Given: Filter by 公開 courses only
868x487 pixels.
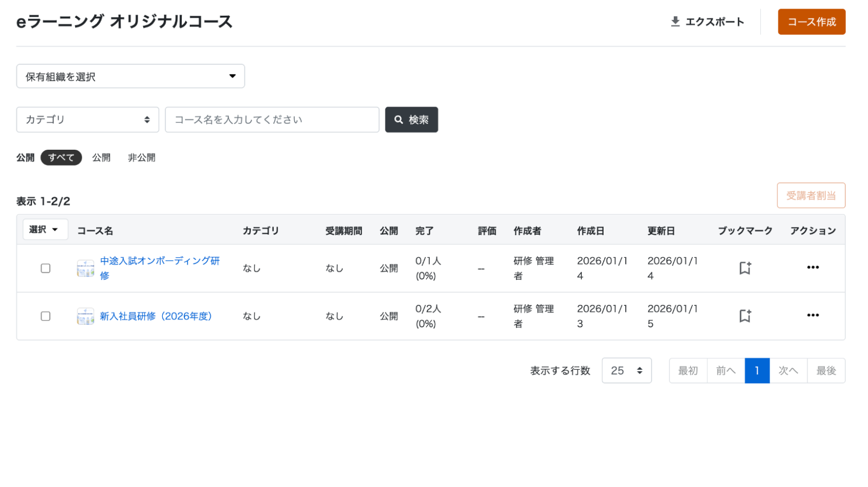Looking at the screenshot, I should click(x=101, y=157).
